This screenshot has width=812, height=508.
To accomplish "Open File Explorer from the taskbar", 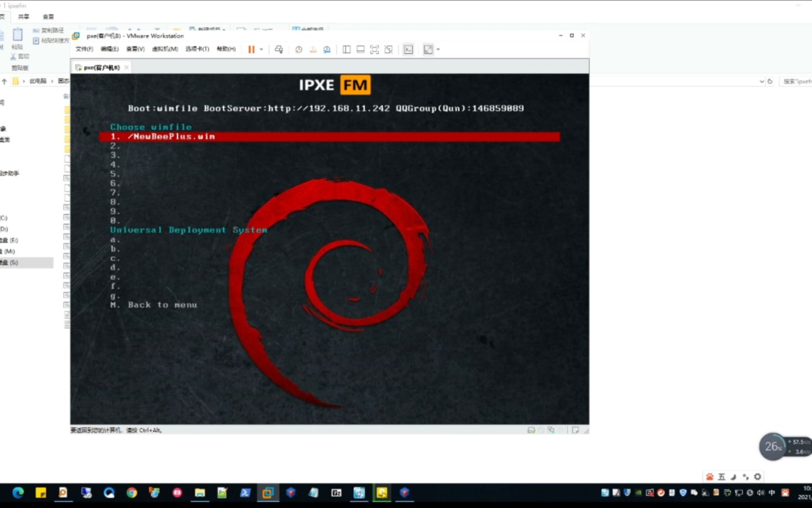I will [x=200, y=492].
